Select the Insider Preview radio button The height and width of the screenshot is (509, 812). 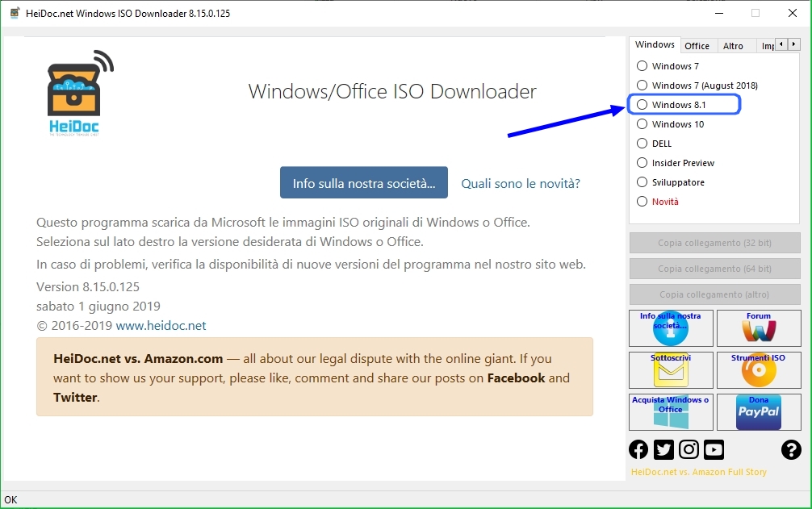click(x=642, y=163)
